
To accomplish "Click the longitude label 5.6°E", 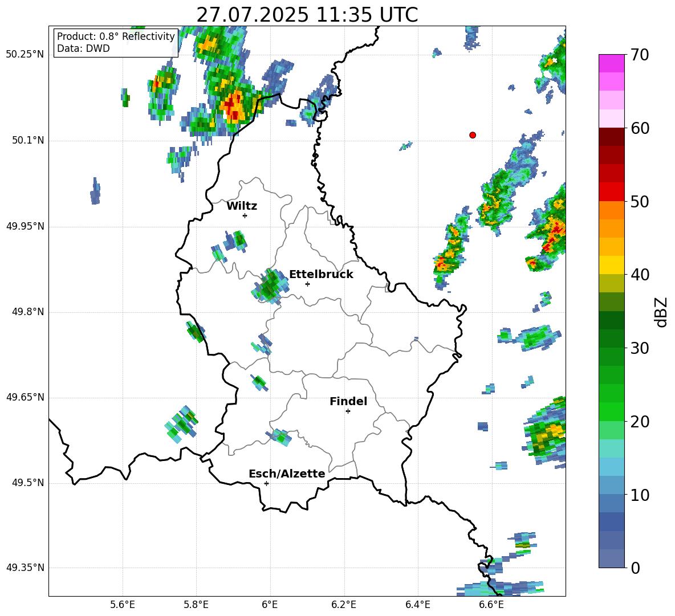I will pyautogui.click(x=123, y=605).
